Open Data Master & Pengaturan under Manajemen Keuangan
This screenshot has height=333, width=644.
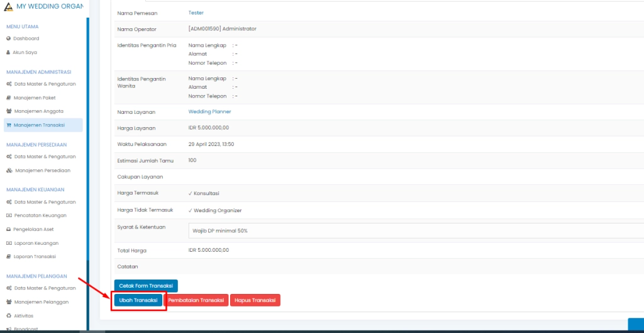click(x=45, y=202)
